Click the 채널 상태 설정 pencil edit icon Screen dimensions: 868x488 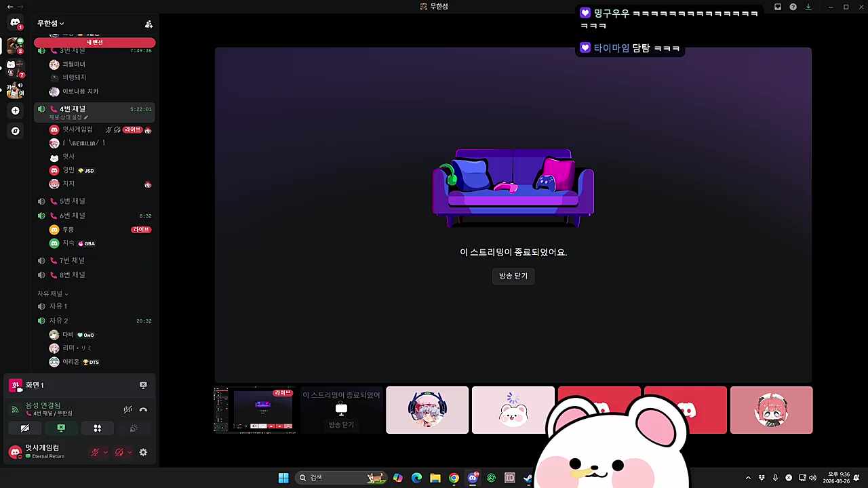point(86,118)
